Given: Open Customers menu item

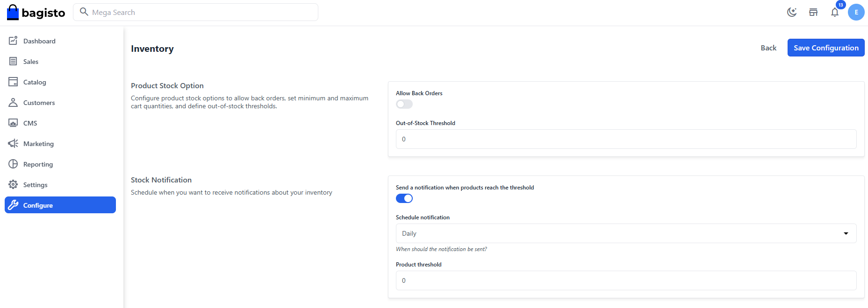Looking at the screenshot, I should [x=39, y=103].
